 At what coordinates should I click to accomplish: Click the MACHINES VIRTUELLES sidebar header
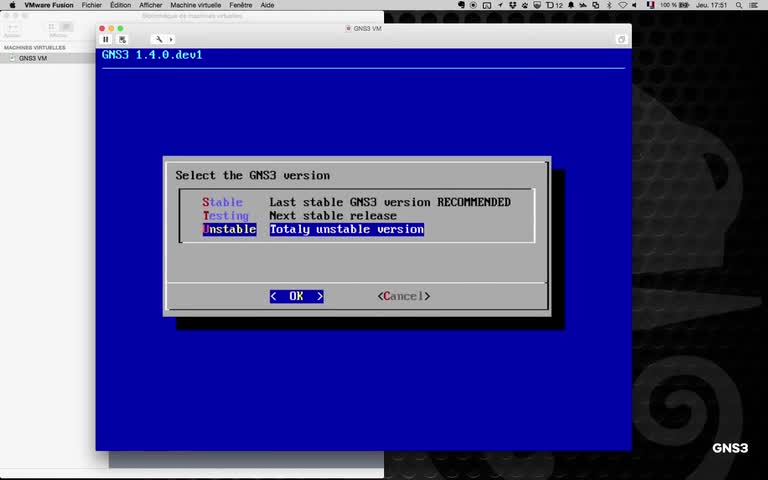point(35,48)
